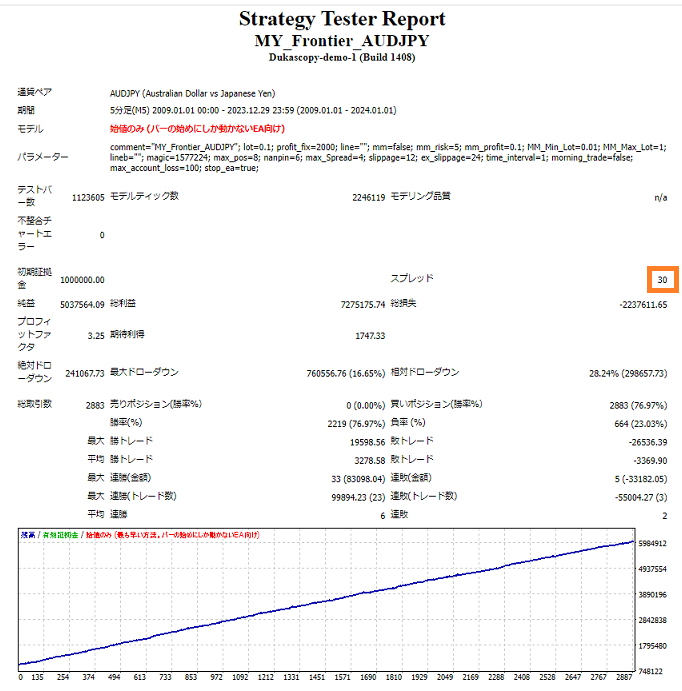Click gross loss value -2237611.65
Viewport: 682px width, 691px height.
point(643,305)
